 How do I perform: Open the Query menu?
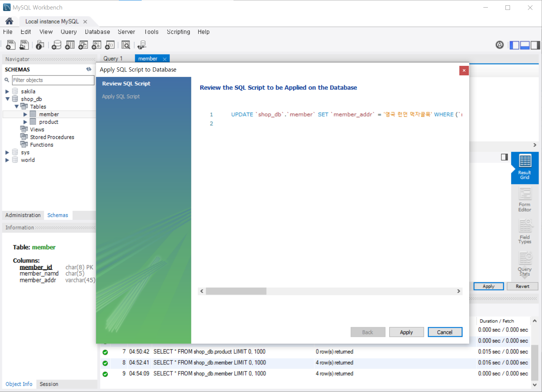pos(69,32)
